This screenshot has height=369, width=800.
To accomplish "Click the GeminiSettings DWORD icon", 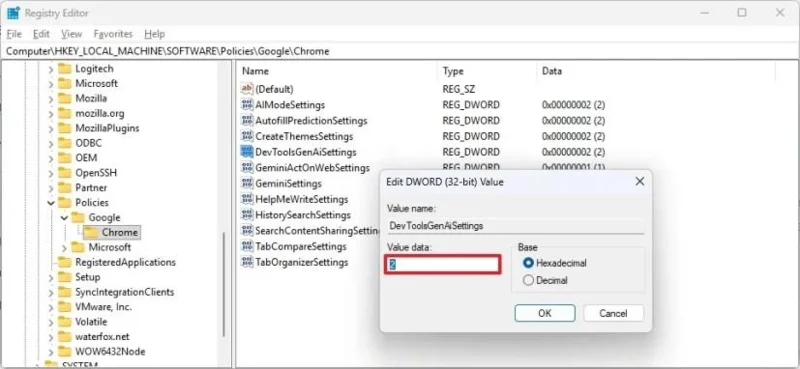I will pos(247,183).
